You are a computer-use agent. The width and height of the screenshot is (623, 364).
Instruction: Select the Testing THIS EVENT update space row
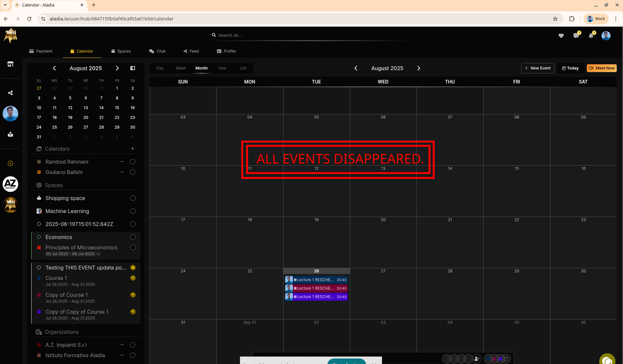[x=86, y=268]
